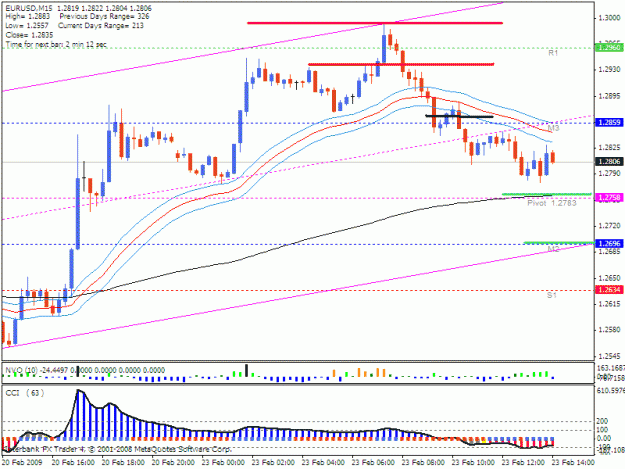Viewport: 625px width, 469px height.
Task: Click the 'Pivot 1.2783' label
Action: (x=552, y=203)
